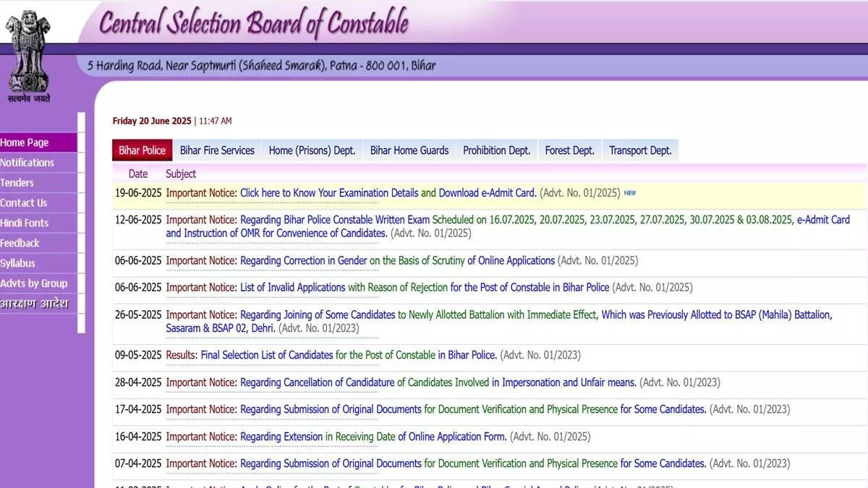Go to Notifications in the sidebar
The image size is (868, 488).
pyautogui.click(x=38, y=163)
